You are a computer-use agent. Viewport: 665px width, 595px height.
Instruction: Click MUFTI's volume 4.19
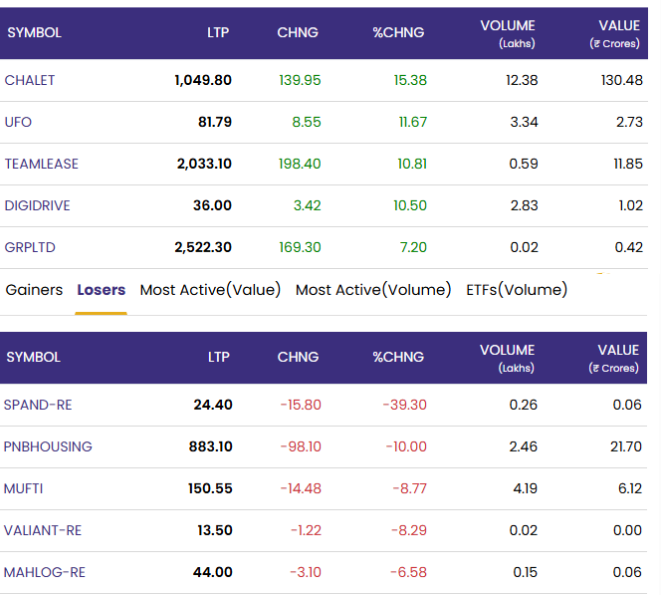(x=525, y=489)
